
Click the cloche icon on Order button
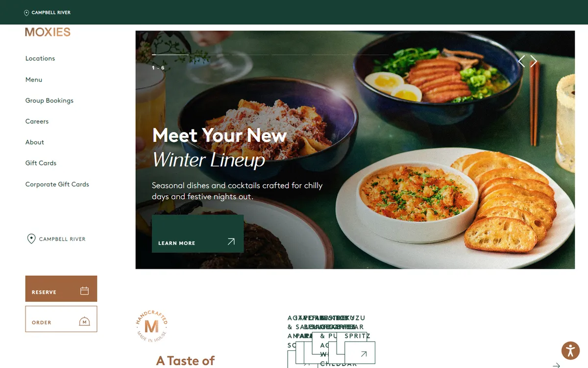[x=84, y=321]
